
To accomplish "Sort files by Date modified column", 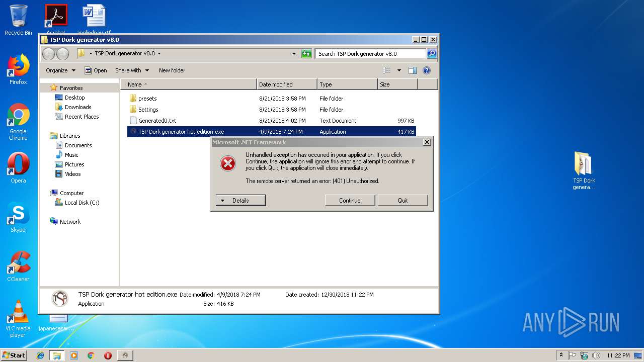I will point(287,84).
